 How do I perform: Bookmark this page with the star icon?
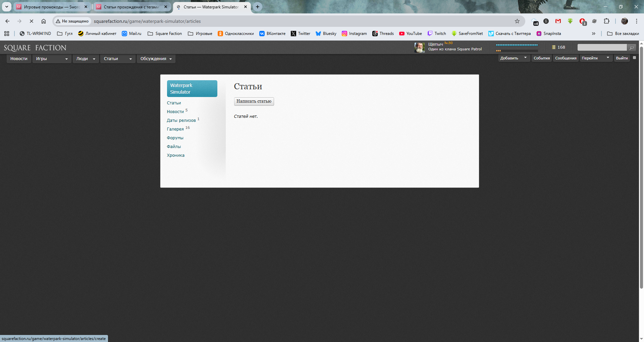[x=517, y=21]
